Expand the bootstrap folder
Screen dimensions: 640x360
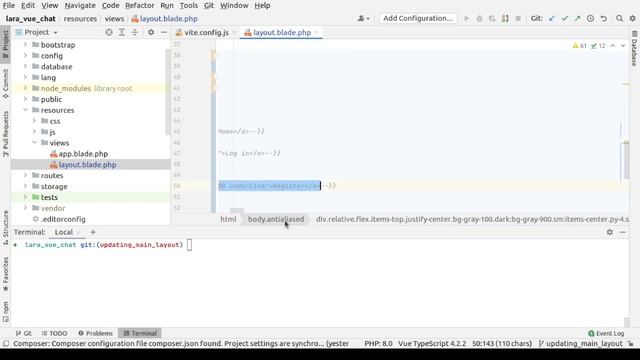point(25,44)
